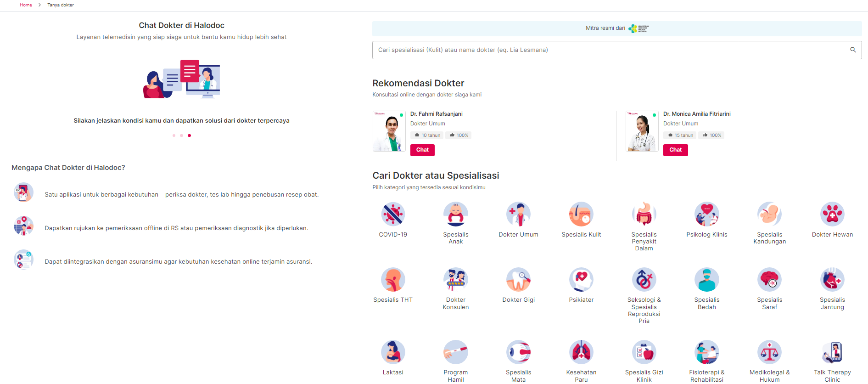Select the Medikolegal & Hukum scales icon
868x384 pixels.
coord(769,352)
